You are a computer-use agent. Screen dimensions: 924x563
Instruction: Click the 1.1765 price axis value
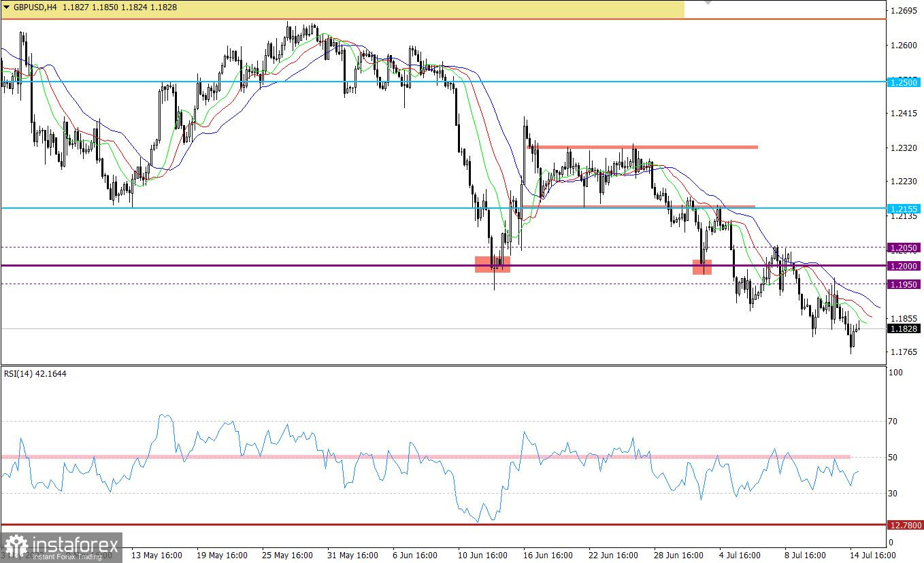(905, 352)
